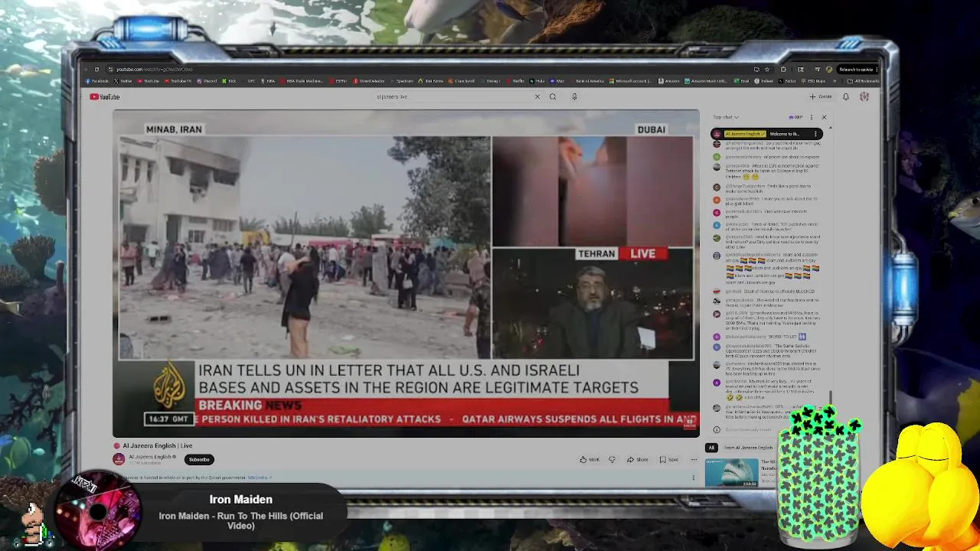980x551 pixels.
Task: Open more actions under the video
Action: [x=694, y=459]
